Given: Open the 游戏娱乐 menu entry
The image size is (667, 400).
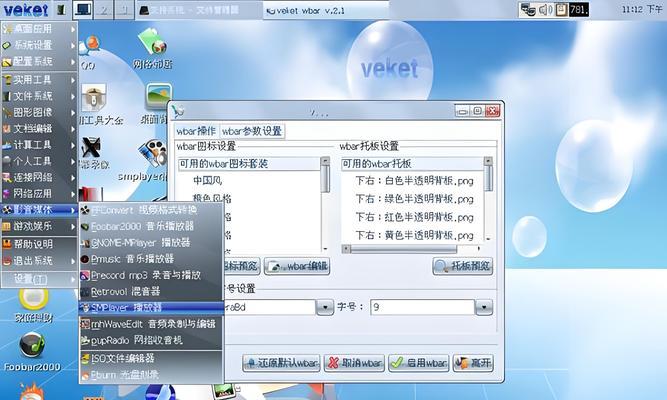Looking at the screenshot, I should [39, 226].
